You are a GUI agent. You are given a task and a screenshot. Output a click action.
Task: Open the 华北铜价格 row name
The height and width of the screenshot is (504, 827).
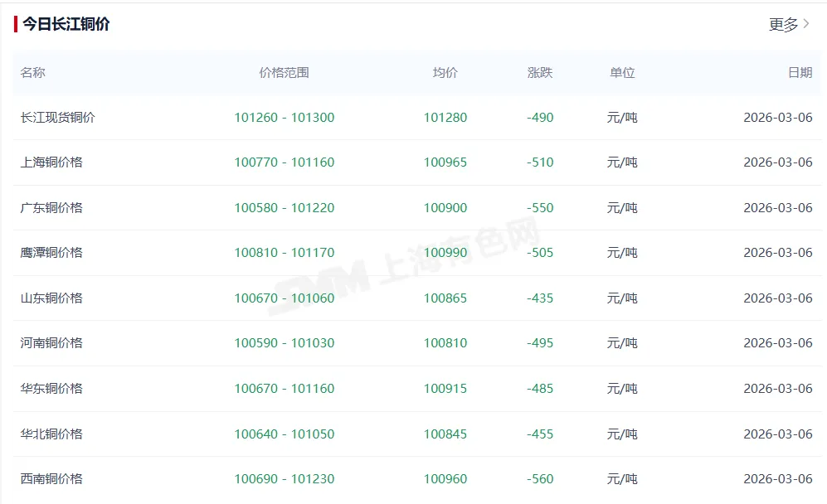point(51,434)
